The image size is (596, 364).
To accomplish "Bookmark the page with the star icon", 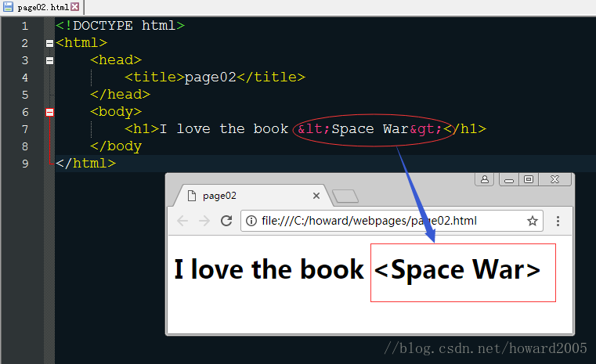I will (x=533, y=221).
